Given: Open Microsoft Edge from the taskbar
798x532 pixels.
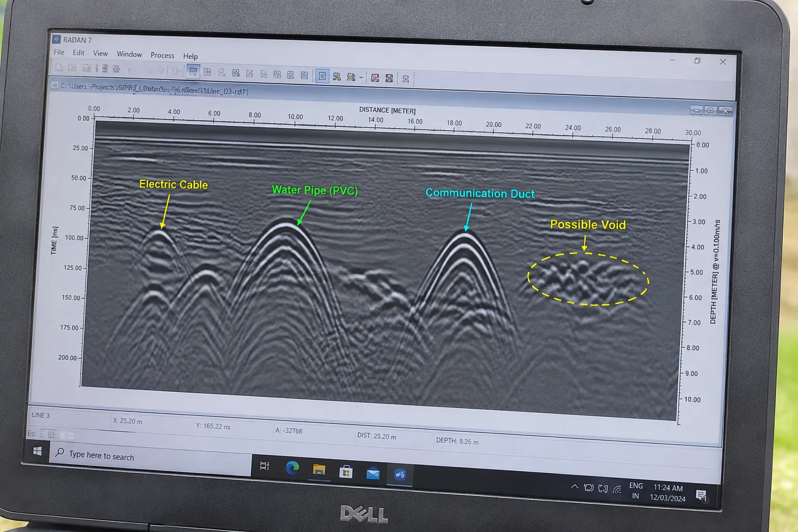Looking at the screenshot, I should point(292,468).
